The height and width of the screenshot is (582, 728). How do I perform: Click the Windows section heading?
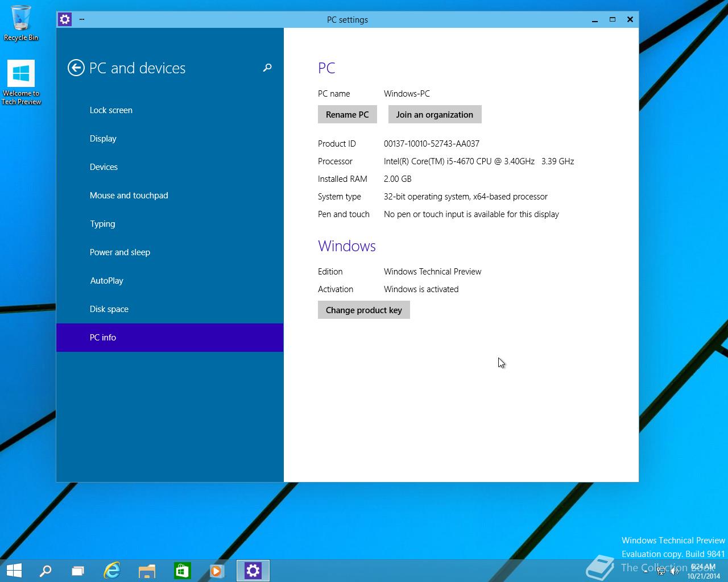pyautogui.click(x=347, y=246)
